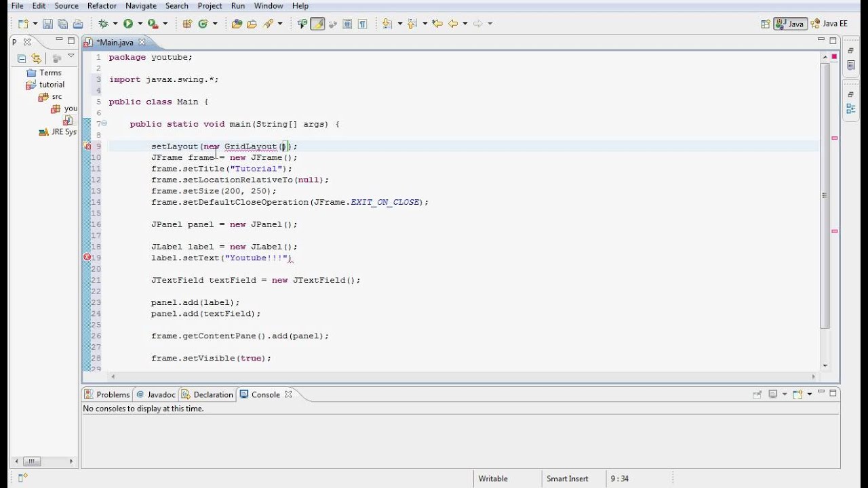Screen dimensions: 868x488
Task: Collapse the main method fold marker
Action: (104, 124)
